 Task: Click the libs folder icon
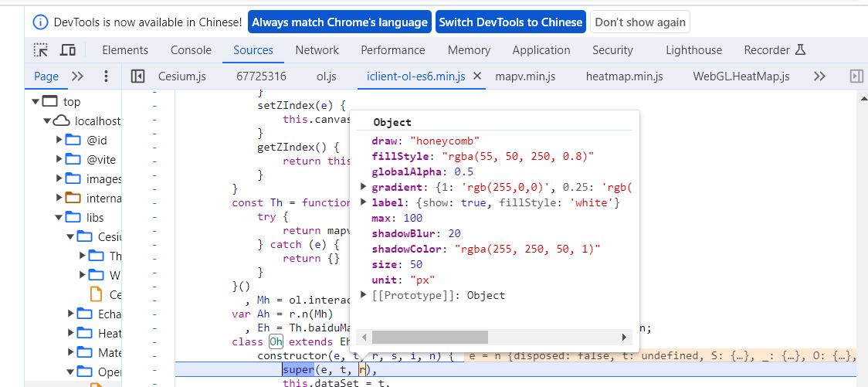coord(73,218)
